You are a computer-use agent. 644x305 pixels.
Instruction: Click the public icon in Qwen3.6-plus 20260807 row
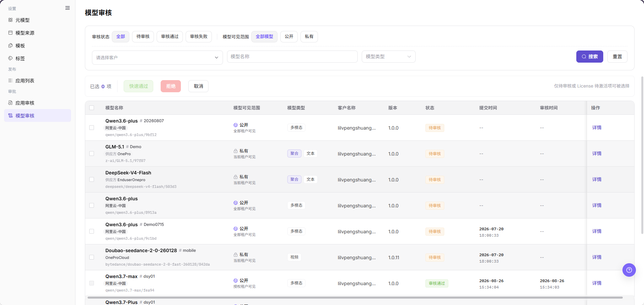click(x=236, y=125)
